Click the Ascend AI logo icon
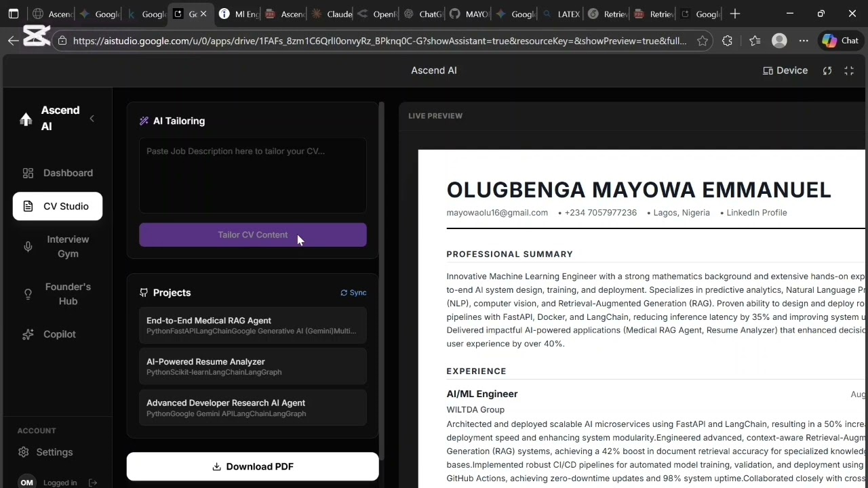868x488 pixels. point(26,119)
